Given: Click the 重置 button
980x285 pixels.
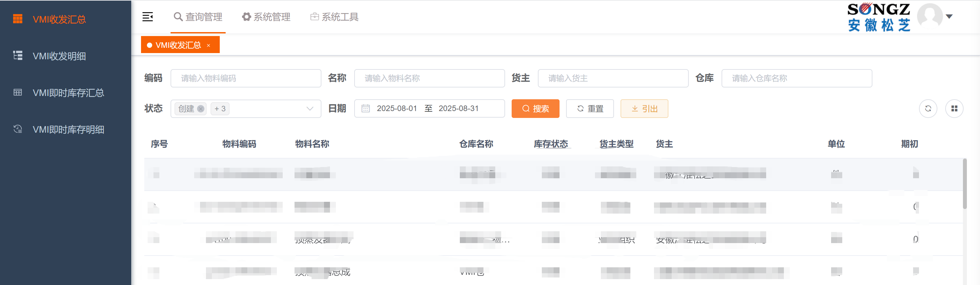Looking at the screenshot, I should 590,109.
